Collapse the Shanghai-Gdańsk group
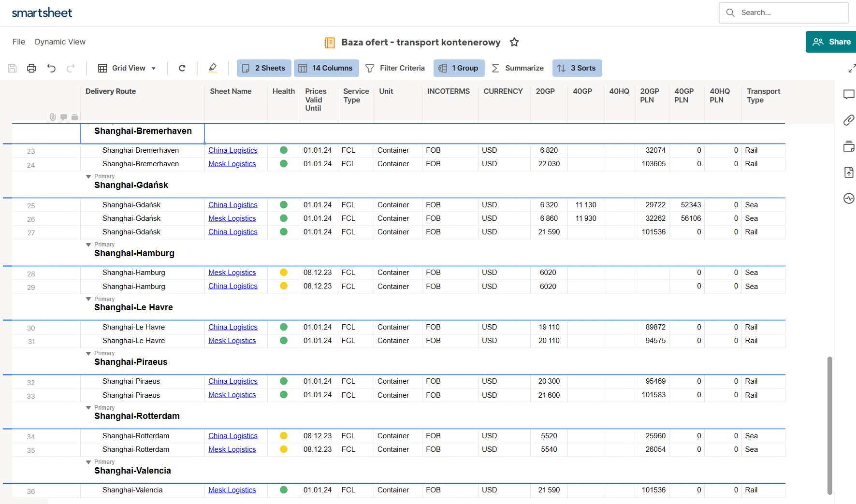856x504 pixels. pos(88,177)
